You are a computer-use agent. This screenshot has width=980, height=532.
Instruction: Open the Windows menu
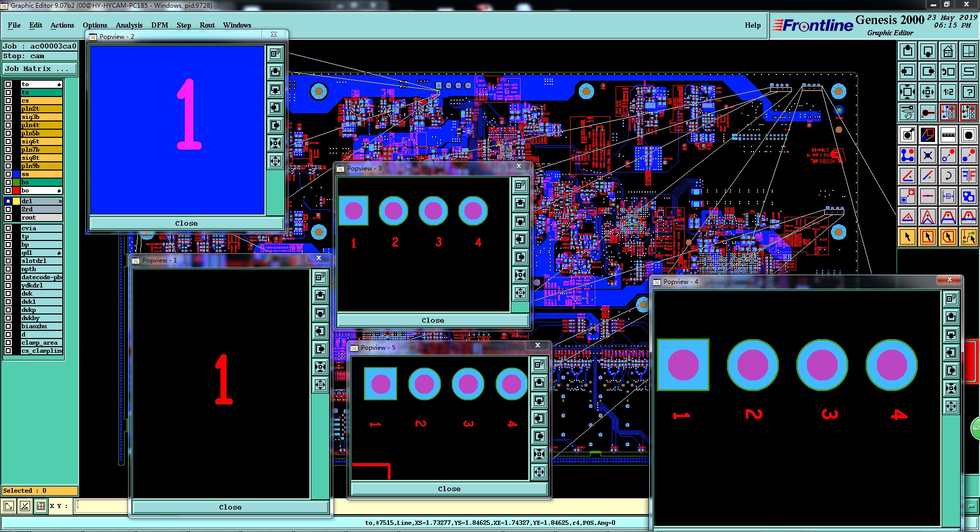point(237,25)
